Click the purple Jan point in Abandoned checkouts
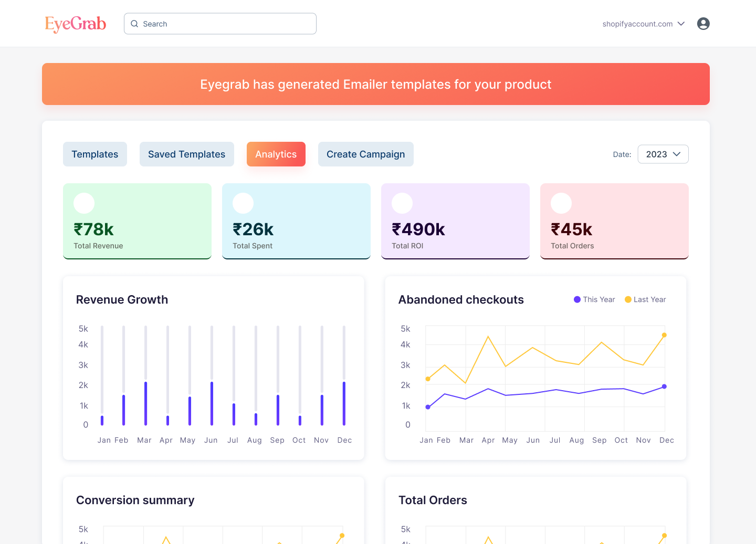This screenshot has width=756, height=544. tap(428, 407)
